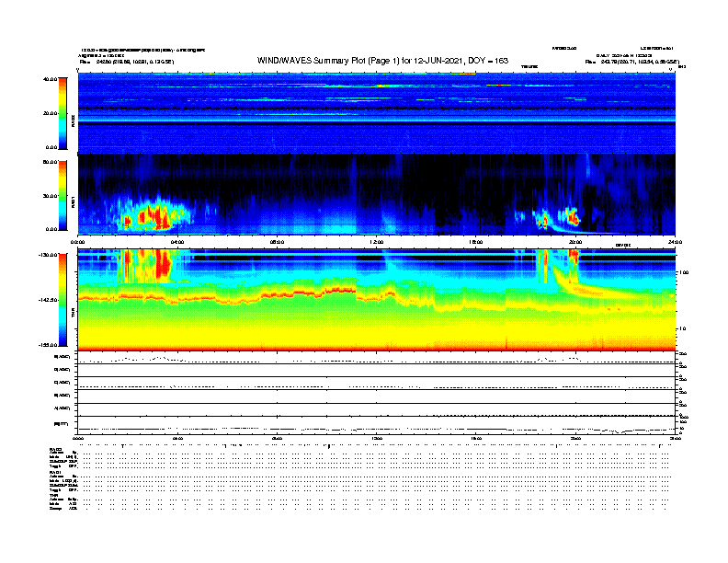728x563 pixels.
Task: Click the WIND/WAVES Summary Plot title
Action: (382, 61)
